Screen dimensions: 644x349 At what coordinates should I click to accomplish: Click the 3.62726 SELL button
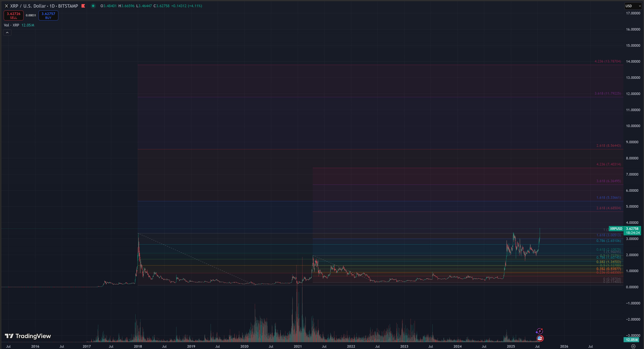coord(13,16)
